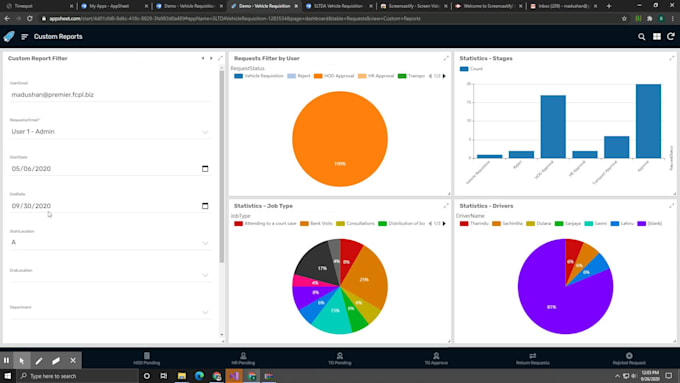This screenshot has width=680, height=383.
Task: Open the Return Requests view
Action: point(533,358)
